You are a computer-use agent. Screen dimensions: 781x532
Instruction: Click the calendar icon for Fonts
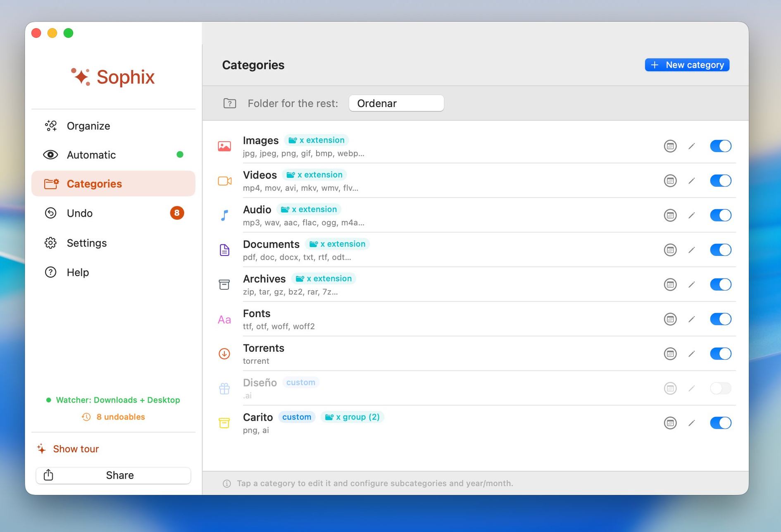pos(670,319)
